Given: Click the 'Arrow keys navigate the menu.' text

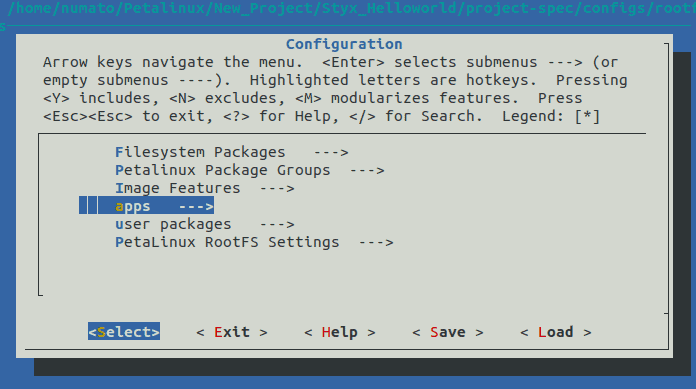Looking at the screenshot, I should pos(173,62).
